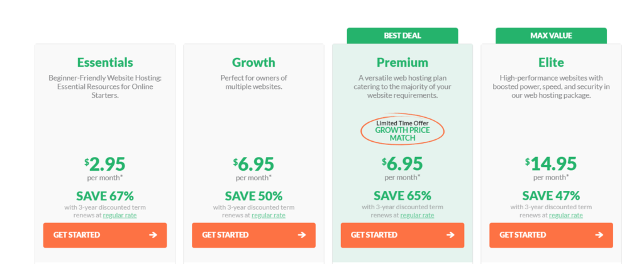Choose Get Started under the Growth plan
644x264 pixels.
(x=254, y=235)
